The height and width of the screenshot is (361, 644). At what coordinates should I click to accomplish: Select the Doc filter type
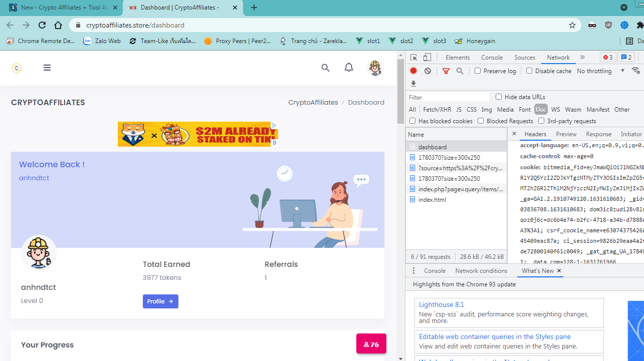point(541,109)
